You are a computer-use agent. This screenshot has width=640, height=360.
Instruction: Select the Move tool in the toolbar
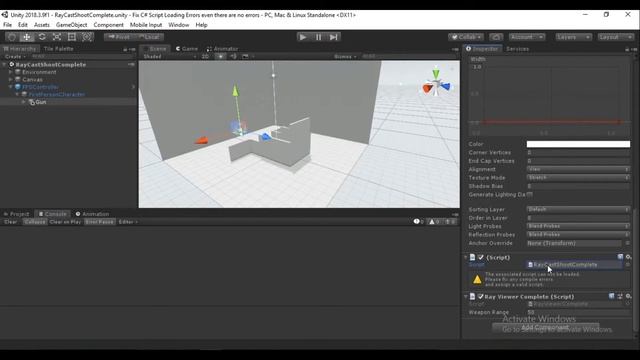click(27, 37)
